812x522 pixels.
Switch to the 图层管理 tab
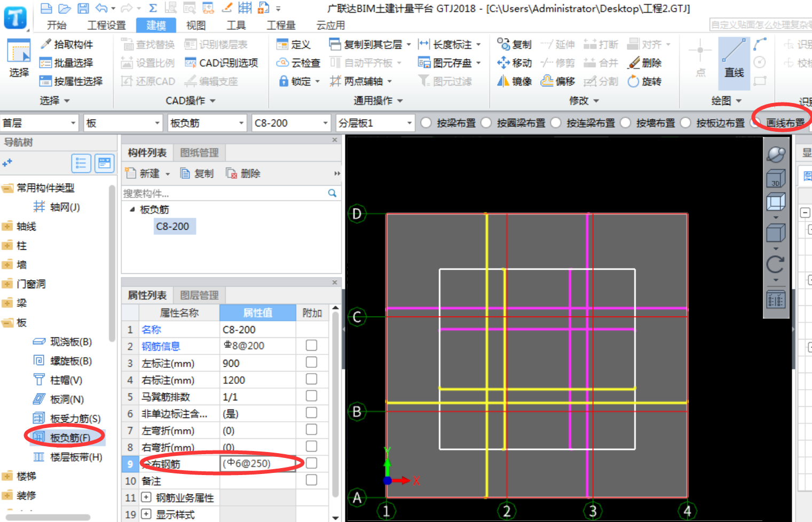click(199, 295)
